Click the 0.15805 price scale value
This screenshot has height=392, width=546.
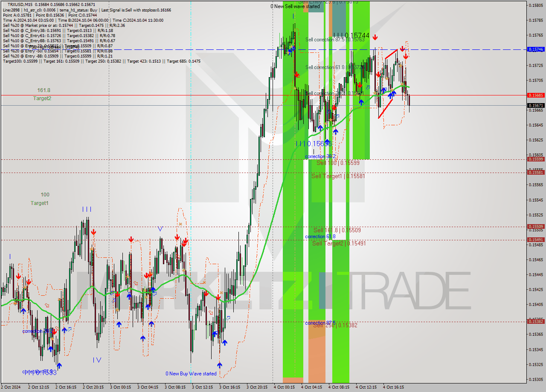(x=536, y=5)
